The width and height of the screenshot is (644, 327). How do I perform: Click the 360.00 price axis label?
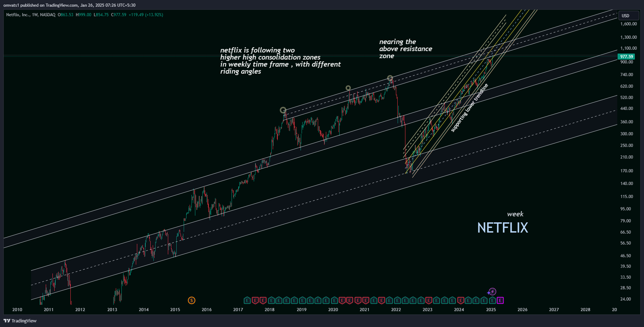click(x=627, y=122)
